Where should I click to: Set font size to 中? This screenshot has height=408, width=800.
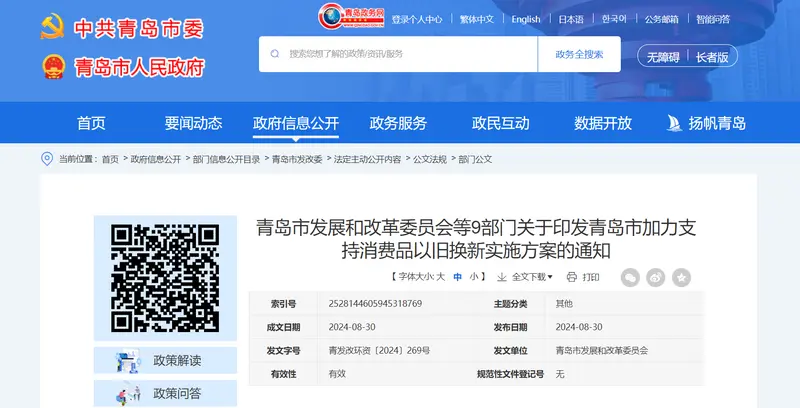[458, 276]
